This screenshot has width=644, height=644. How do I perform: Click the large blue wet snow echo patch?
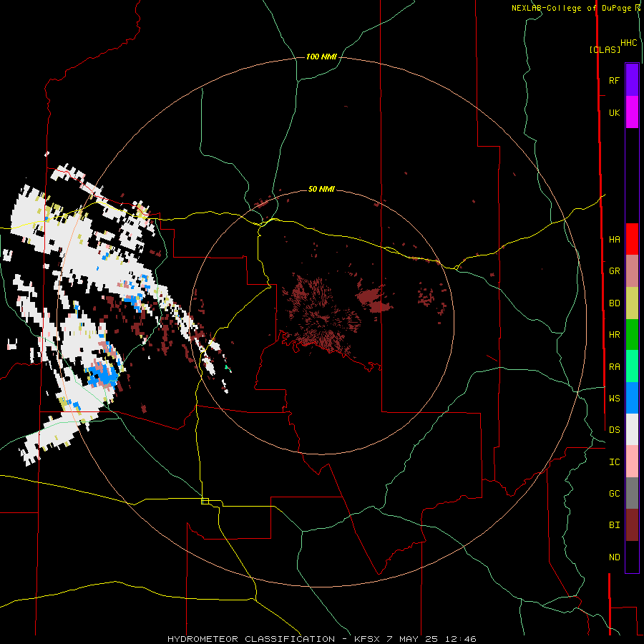tap(102, 376)
